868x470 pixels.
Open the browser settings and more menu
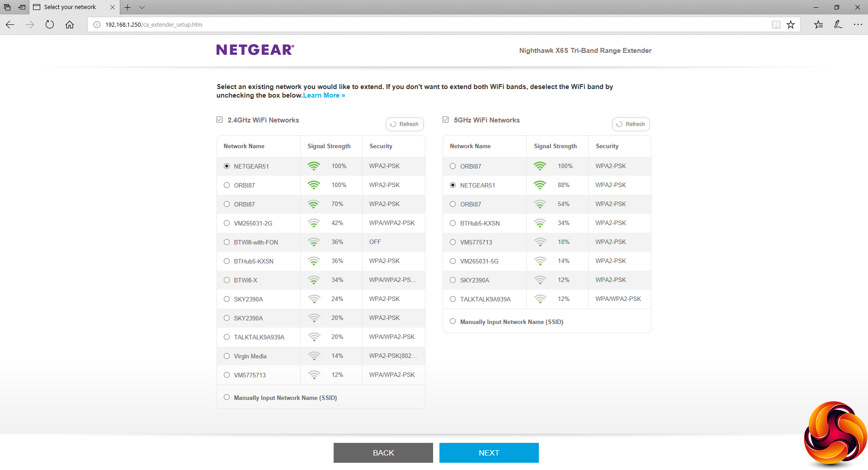[x=858, y=25]
